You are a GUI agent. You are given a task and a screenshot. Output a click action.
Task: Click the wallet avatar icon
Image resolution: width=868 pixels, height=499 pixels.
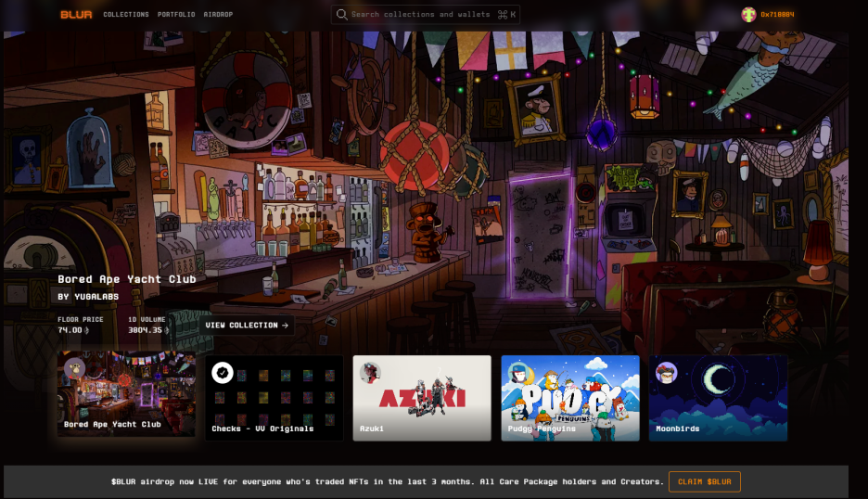(748, 15)
